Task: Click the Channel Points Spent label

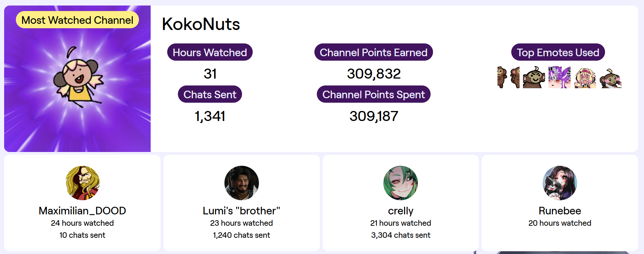Action: click(x=373, y=94)
